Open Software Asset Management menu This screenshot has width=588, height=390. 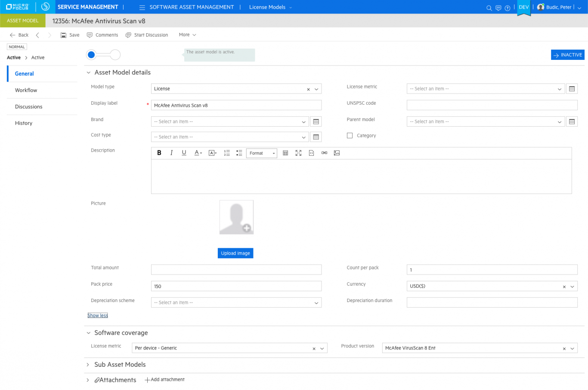click(x=192, y=7)
